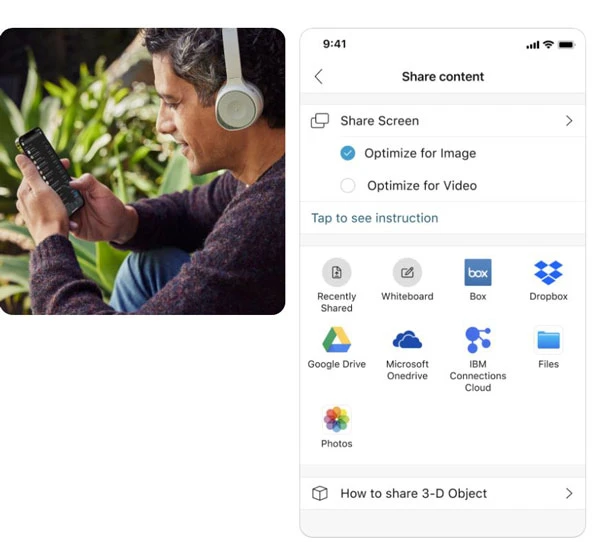Image resolution: width=600 pixels, height=542 pixels.
Task: Expand Share Screen chevron arrow
Action: pyautogui.click(x=569, y=121)
